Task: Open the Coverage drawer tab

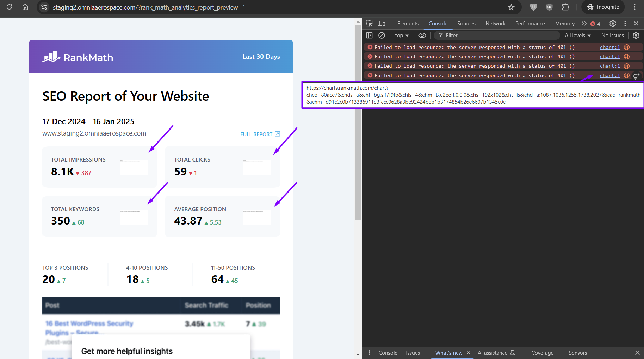Action: point(542,353)
